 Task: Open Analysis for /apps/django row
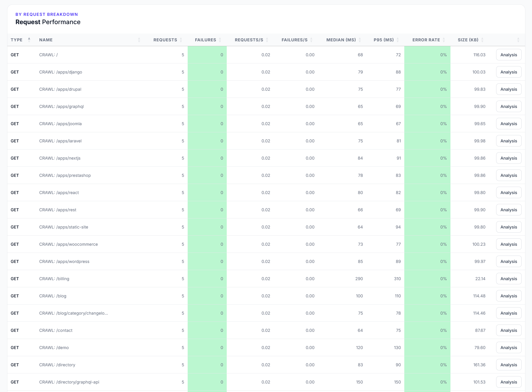(x=509, y=72)
